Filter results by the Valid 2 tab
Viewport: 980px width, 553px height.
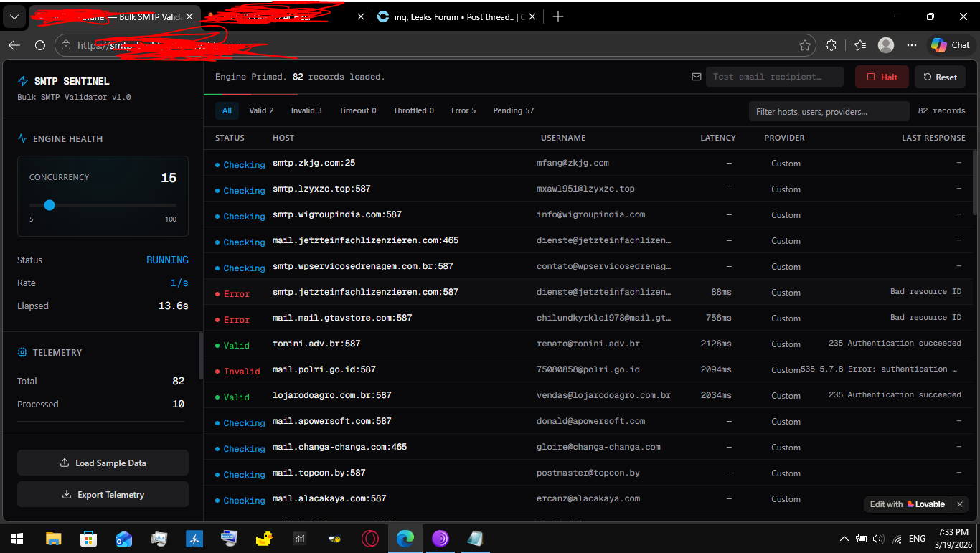click(x=261, y=110)
